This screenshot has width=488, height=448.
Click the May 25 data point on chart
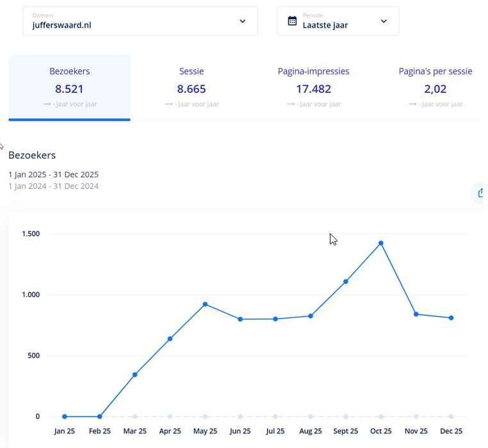(x=205, y=304)
